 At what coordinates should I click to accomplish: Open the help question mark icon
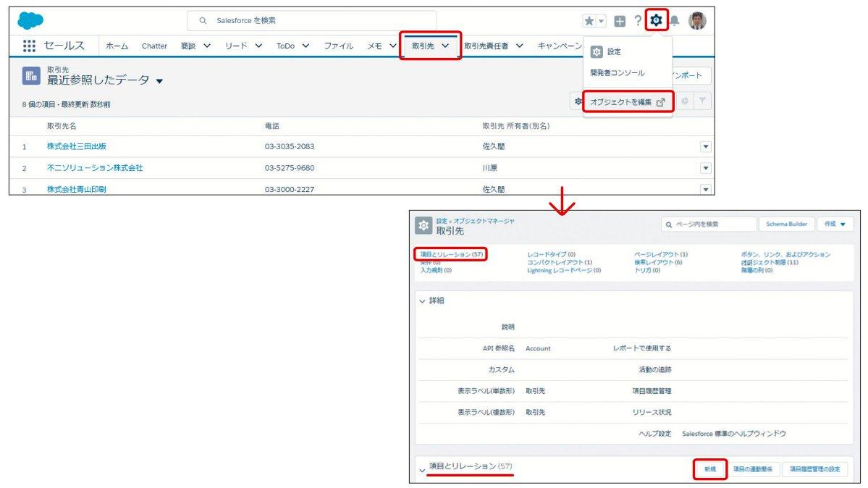click(638, 20)
